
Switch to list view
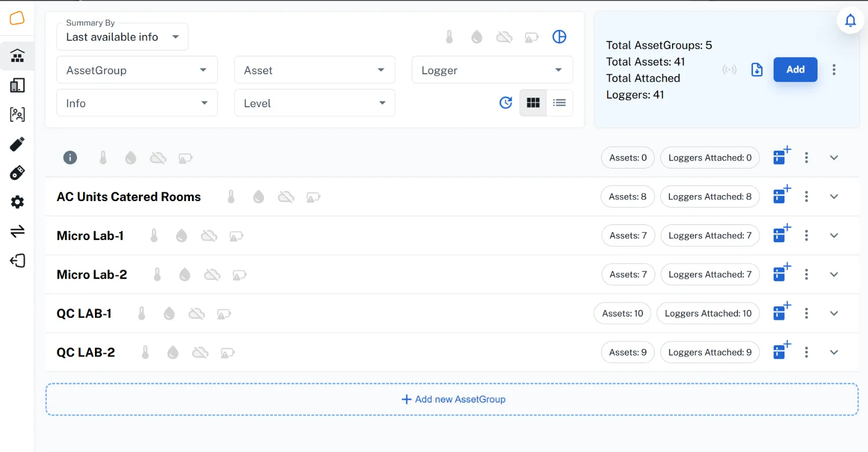click(x=559, y=102)
